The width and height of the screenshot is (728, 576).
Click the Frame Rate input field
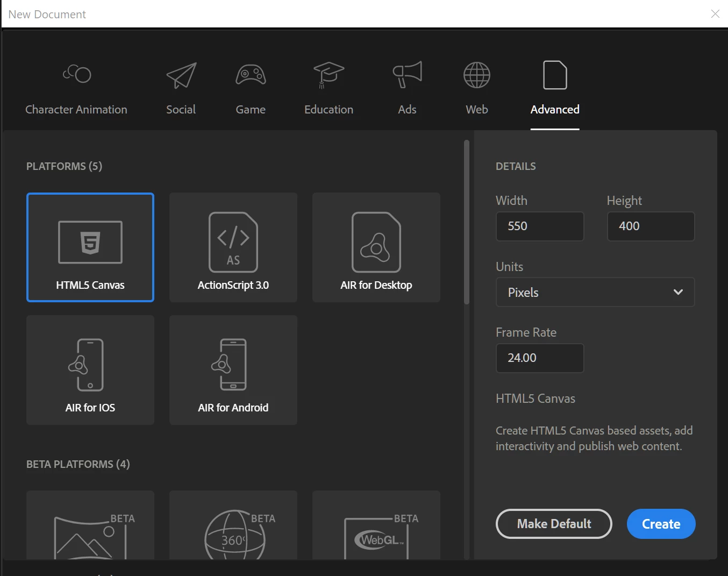540,358
